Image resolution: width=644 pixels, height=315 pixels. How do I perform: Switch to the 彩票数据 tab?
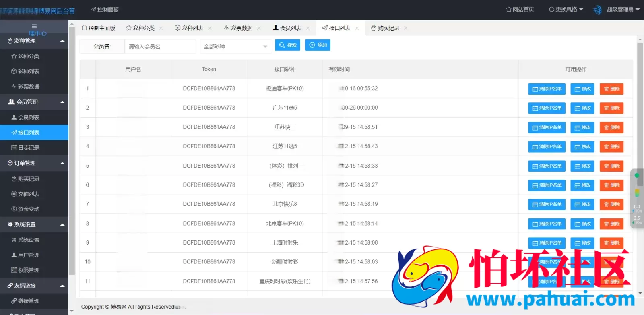point(238,28)
